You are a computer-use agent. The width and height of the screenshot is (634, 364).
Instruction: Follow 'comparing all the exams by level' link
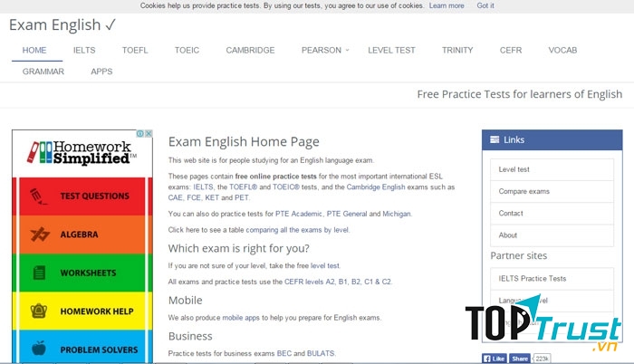pos(297,230)
